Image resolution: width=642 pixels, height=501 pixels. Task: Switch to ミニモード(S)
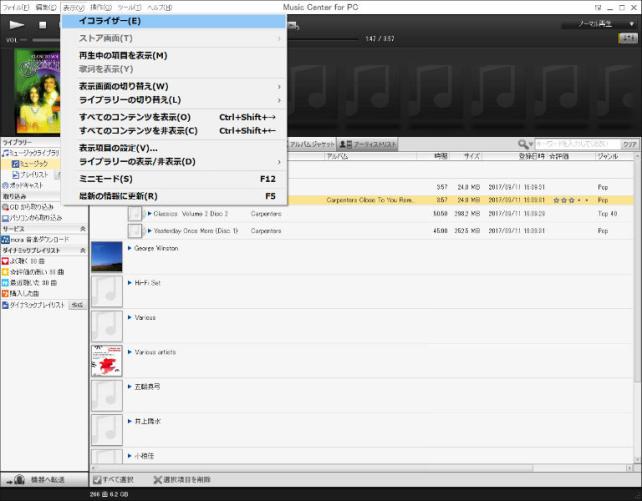coord(174,179)
